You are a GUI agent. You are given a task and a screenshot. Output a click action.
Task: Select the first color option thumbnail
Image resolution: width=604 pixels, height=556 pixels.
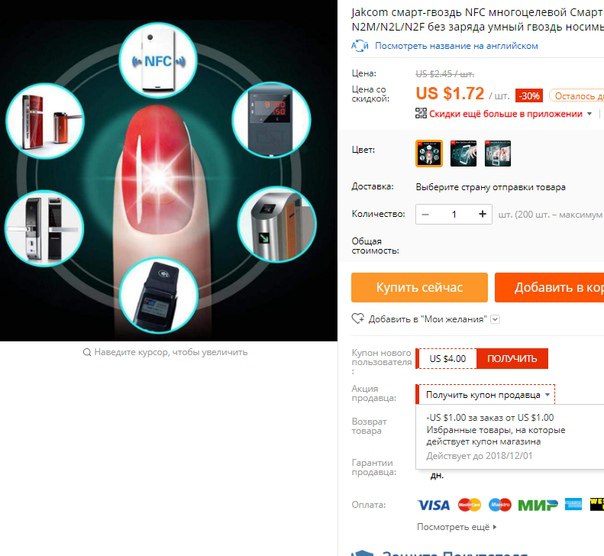point(429,153)
